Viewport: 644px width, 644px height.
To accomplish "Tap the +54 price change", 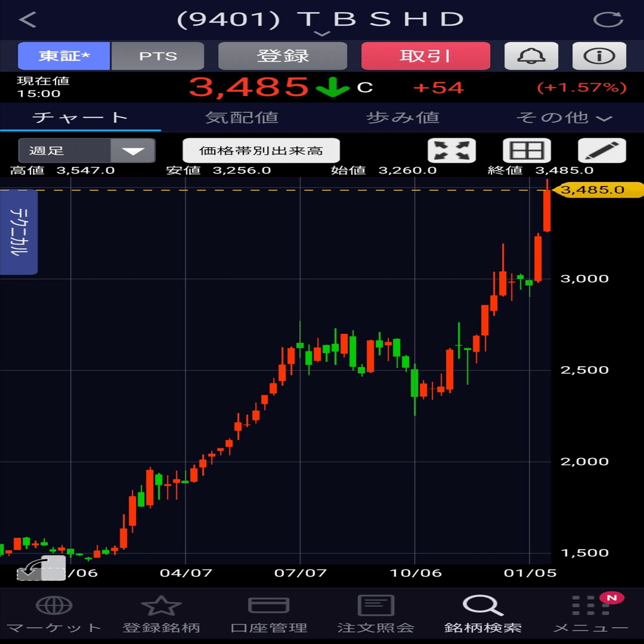I will [x=439, y=88].
